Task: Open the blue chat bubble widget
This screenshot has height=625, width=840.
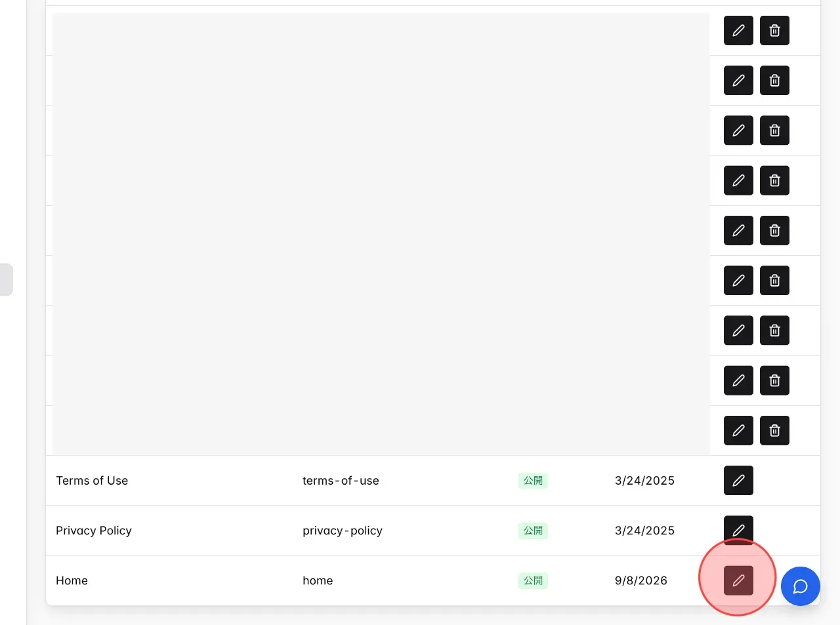Action: (801, 586)
